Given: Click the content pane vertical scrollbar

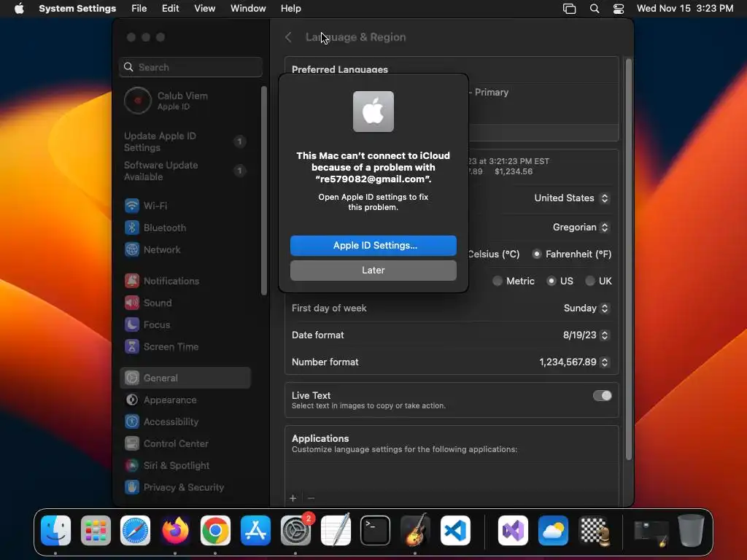Looking at the screenshot, I should coord(628,260).
